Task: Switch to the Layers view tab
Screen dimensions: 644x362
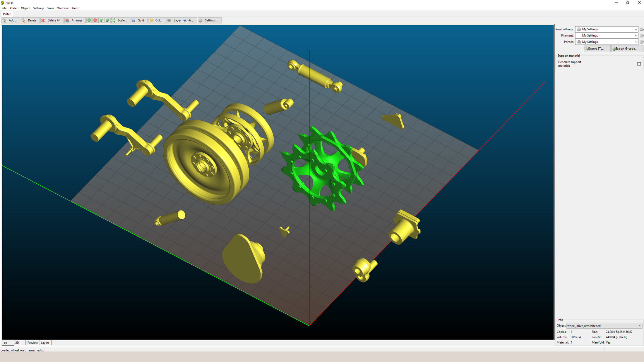Action: tap(45, 343)
